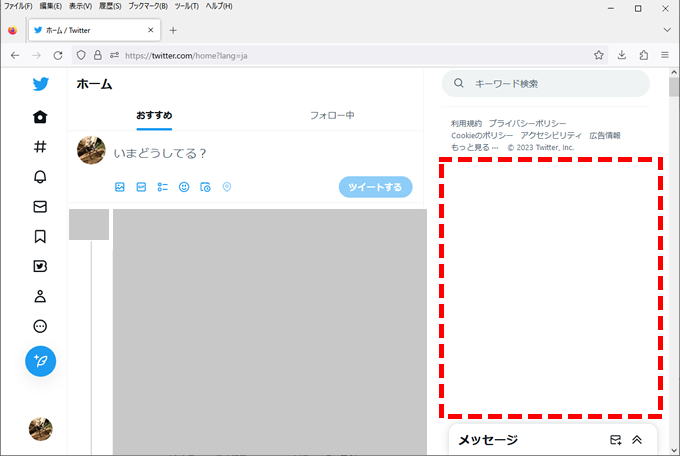Open the Cookieのポリシー link
Screen dimensions: 680x456
point(482,135)
